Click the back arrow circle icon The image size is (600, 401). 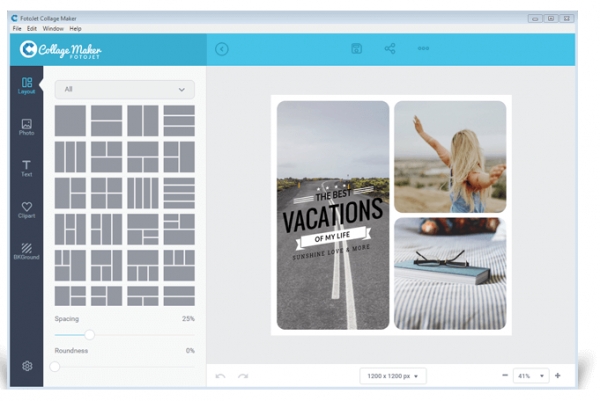coord(222,49)
